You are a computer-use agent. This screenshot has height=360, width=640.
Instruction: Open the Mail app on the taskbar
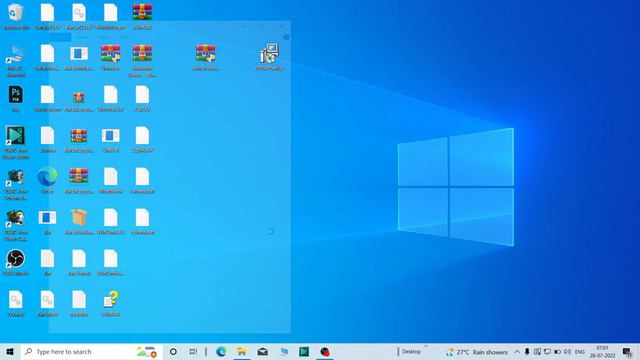pyautogui.click(x=262, y=351)
